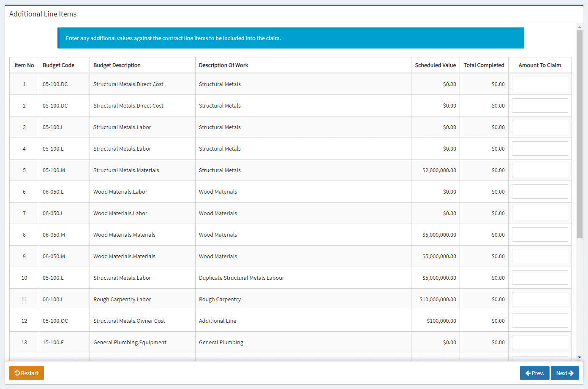Click the Next button to proceed
The image size is (588, 389).
565,373
